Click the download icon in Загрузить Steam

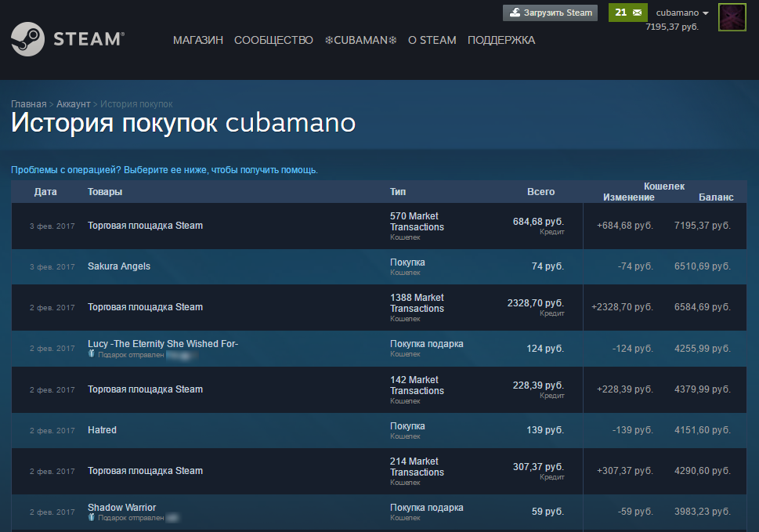[515, 13]
